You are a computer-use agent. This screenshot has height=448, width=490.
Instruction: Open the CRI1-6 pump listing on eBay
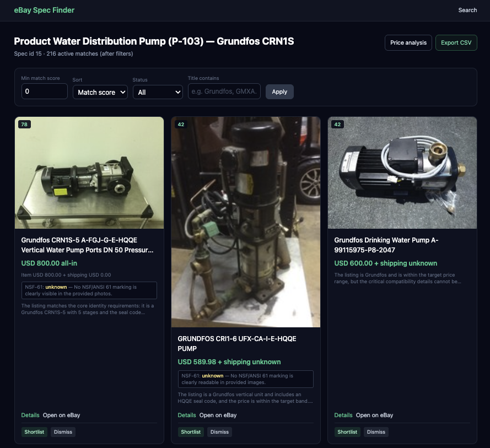tap(218, 415)
